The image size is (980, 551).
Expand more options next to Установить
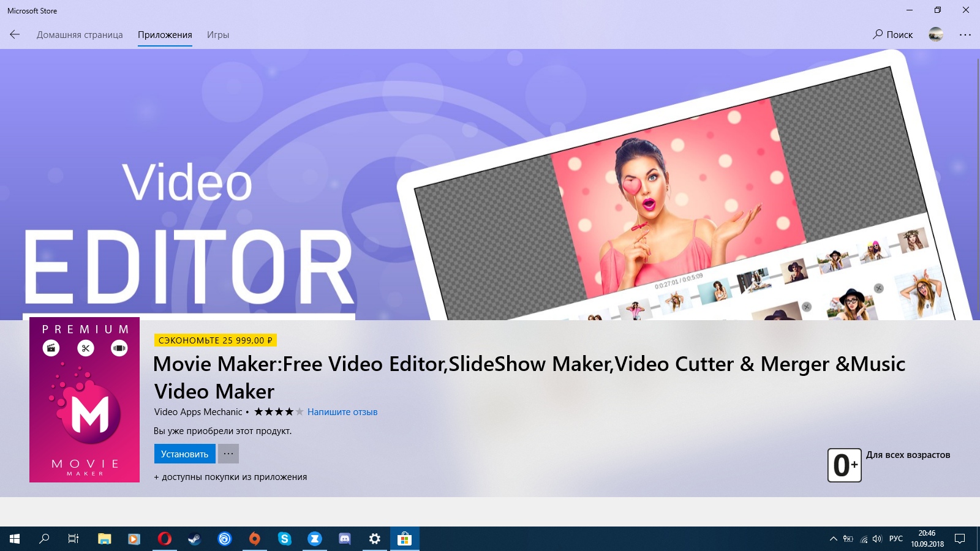[x=228, y=454]
